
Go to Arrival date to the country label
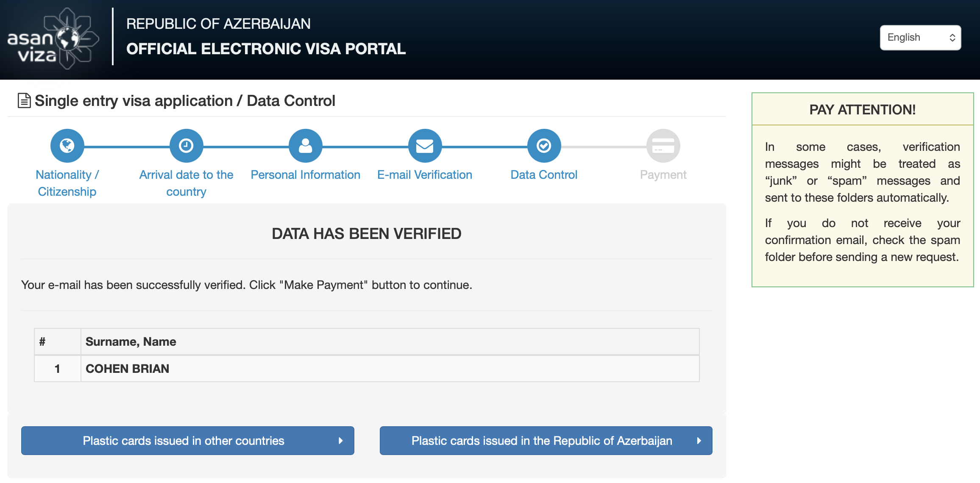pos(186,183)
